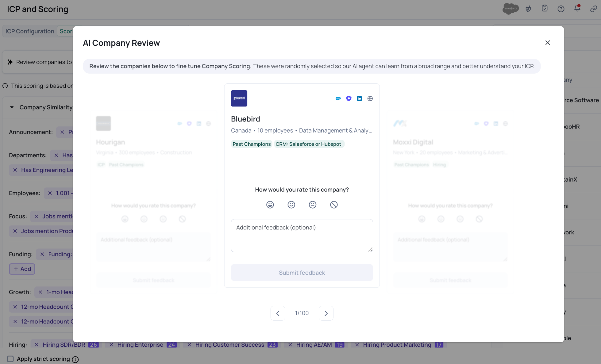
Task: Close the AI Company Review dialog
Action: point(547,43)
